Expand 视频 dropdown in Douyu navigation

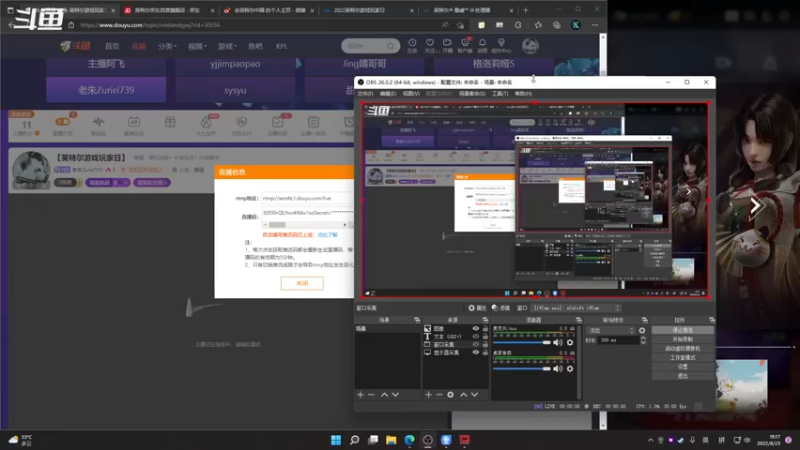pos(197,46)
